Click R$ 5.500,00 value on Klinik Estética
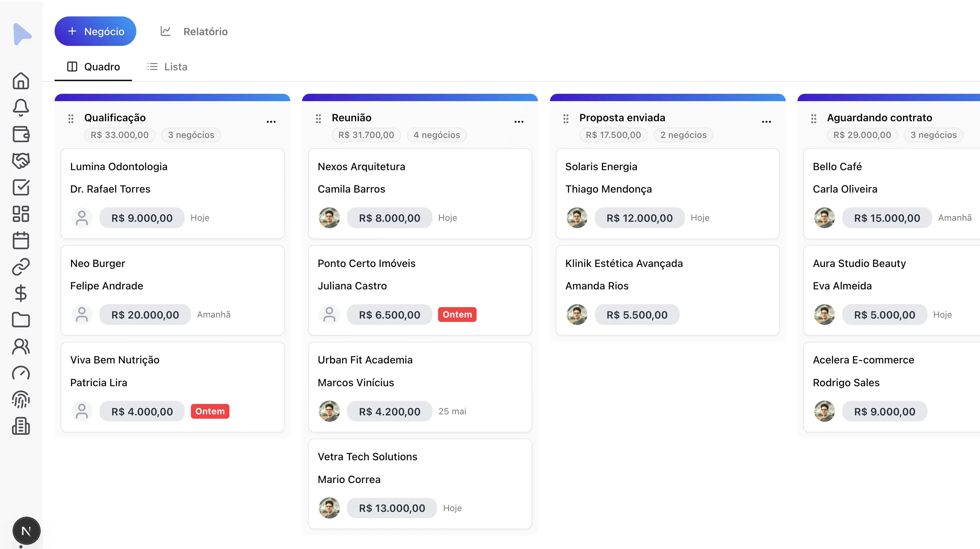 pos(637,315)
